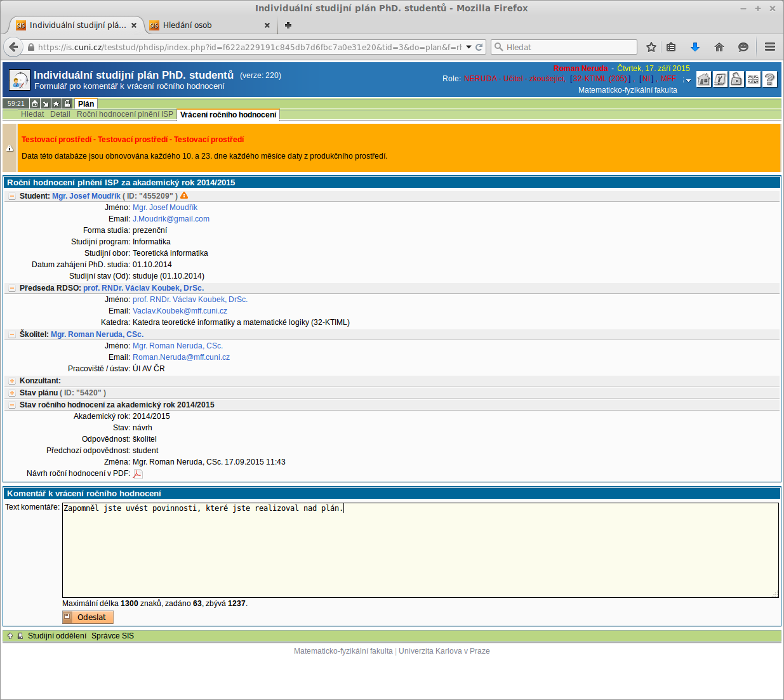The height and width of the screenshot is (700, 784).
Task: Email the student at J.Moudrik@gmail.com
Action: [x=171, y=219]
